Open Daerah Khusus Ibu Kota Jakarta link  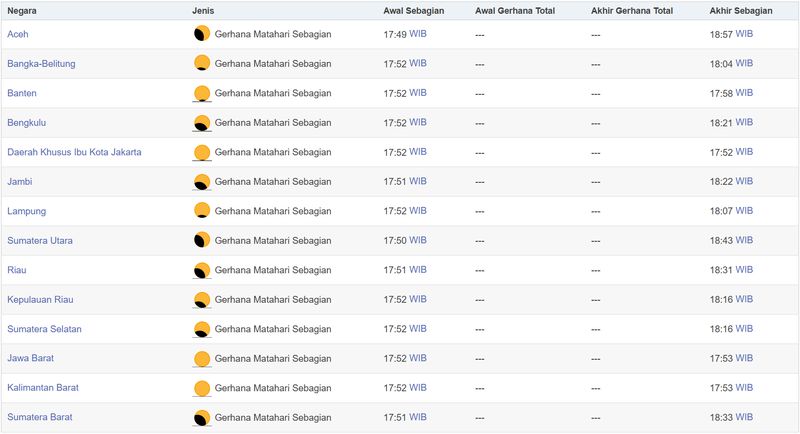click(74, 152)
